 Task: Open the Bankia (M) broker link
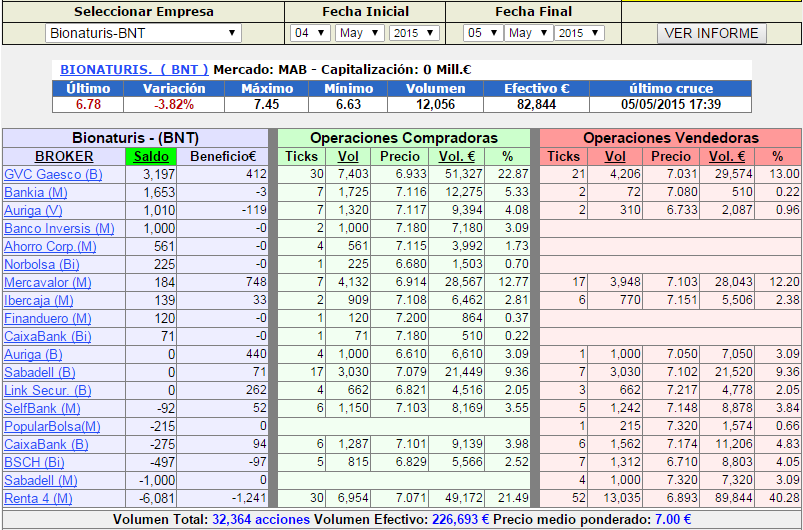click(36, 193)
